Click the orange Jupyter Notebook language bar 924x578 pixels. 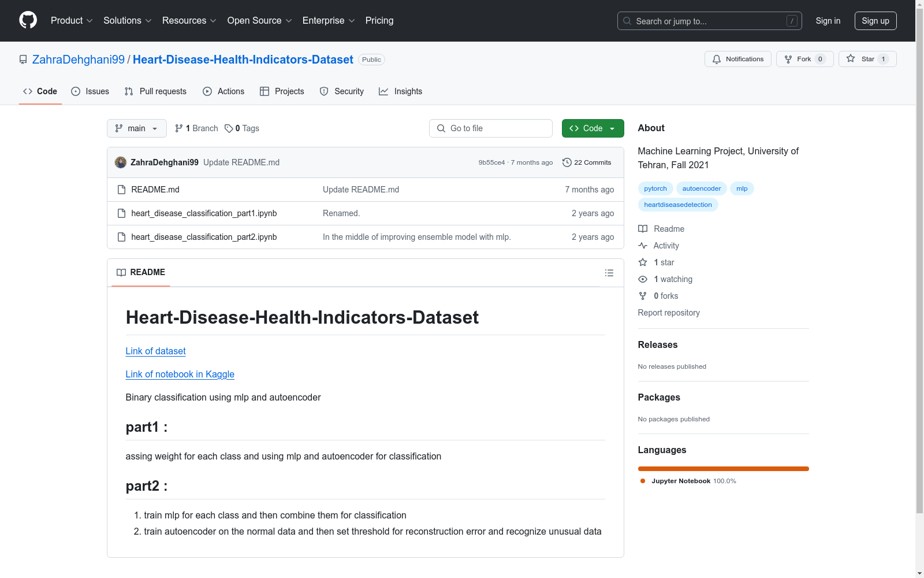(x=724, y=469)
